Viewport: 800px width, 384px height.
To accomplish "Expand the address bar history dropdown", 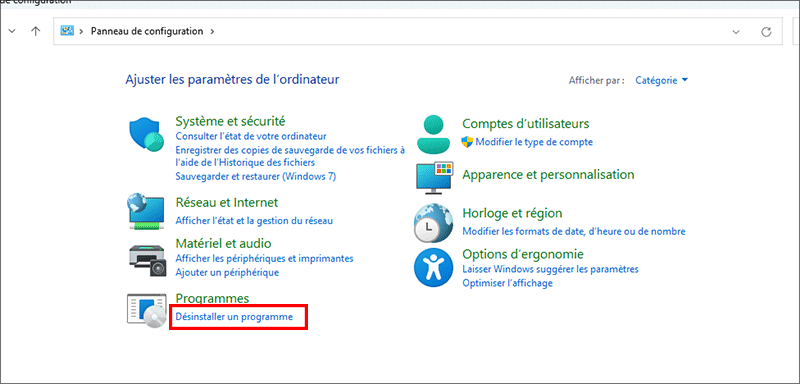I will click(736, 32).
